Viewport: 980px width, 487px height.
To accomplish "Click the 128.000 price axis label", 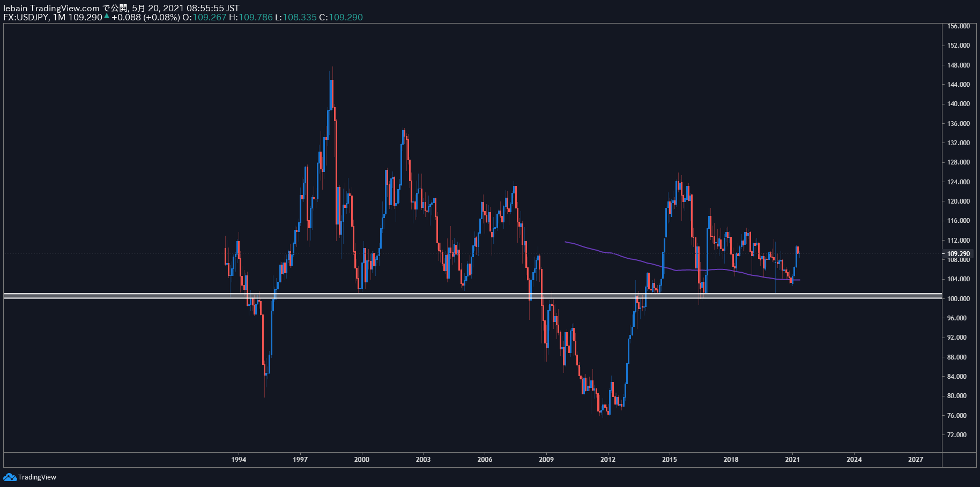I will 959,162.
